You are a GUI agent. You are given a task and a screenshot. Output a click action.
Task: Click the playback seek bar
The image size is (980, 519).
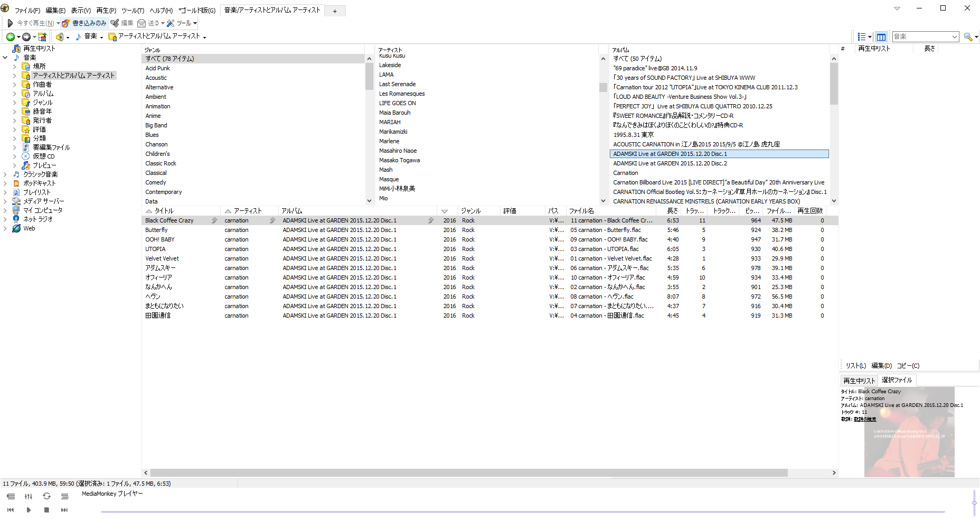tap(523, 512)
